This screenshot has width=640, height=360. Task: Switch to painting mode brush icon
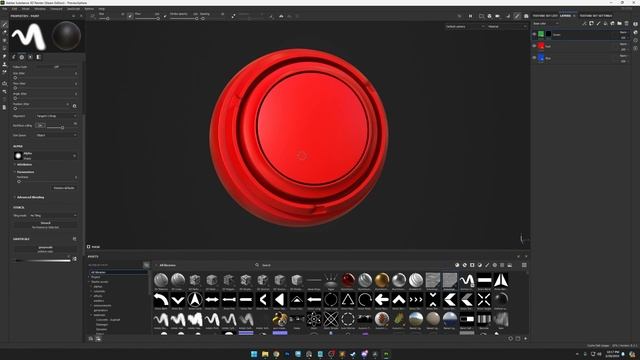(517, 16)
